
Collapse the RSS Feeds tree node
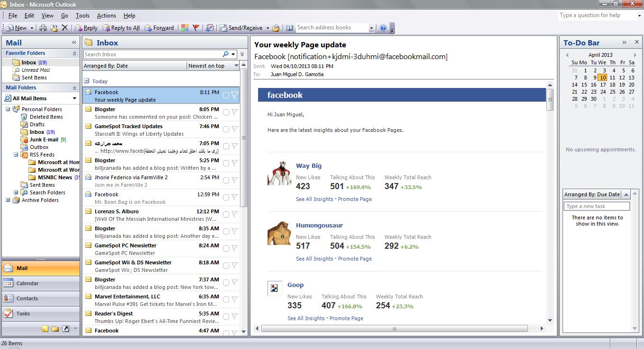pos(16,155)
